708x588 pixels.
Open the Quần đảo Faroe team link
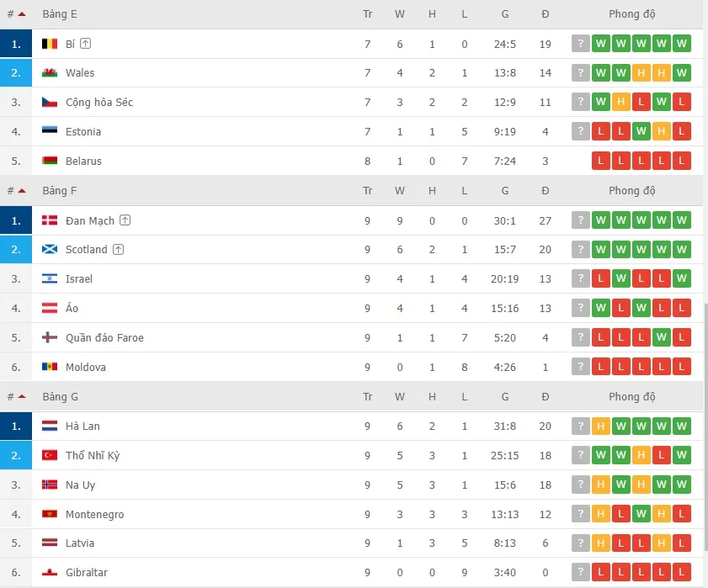click(x=104, y=338)
